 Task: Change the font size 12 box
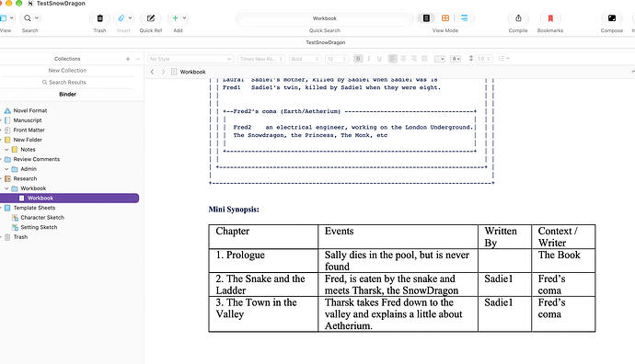[x=337, y=59]
